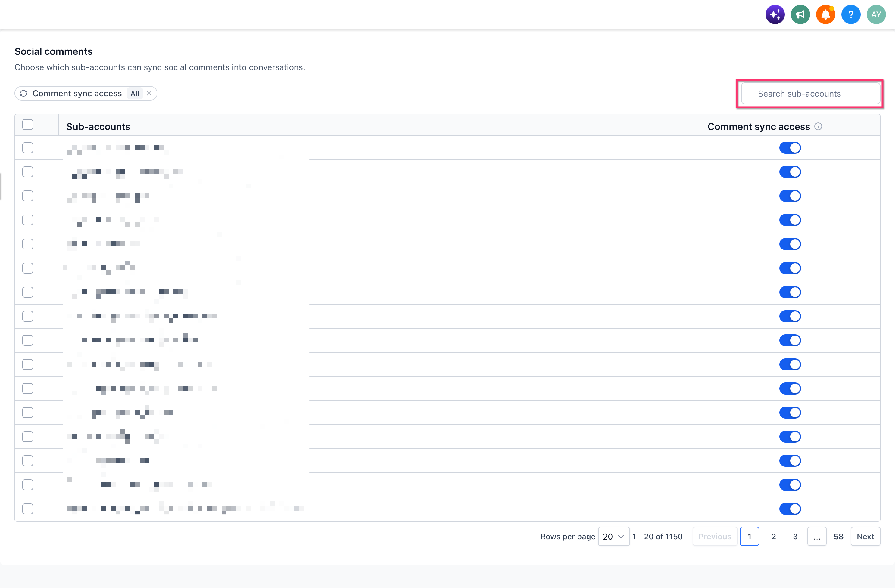Open the megaphone announcements icon
Viewport: 895px width, 588px height.
coord(800,15)
